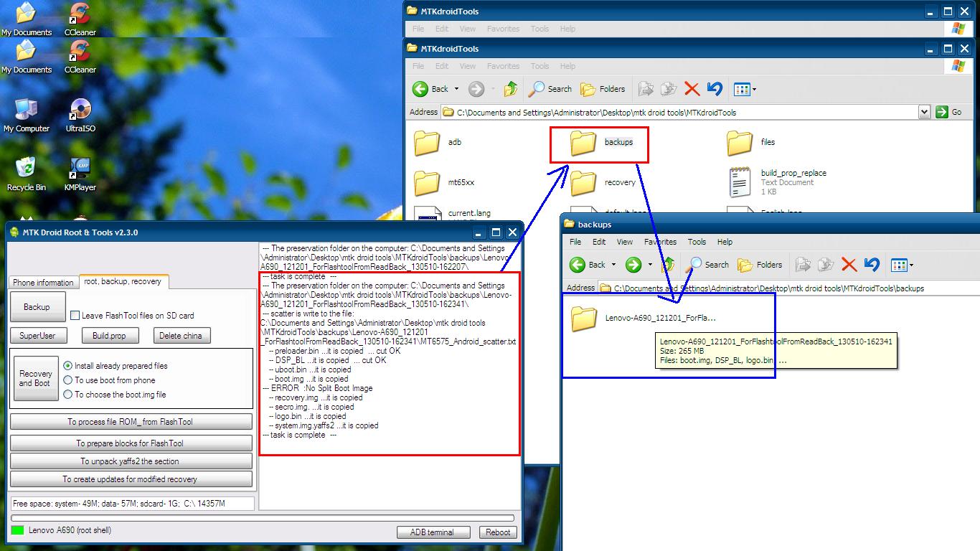Viewport: 980px width, 551px height.
Task: Select the backups folder in MTKdroidTools
Action: (x=601, y=143)
